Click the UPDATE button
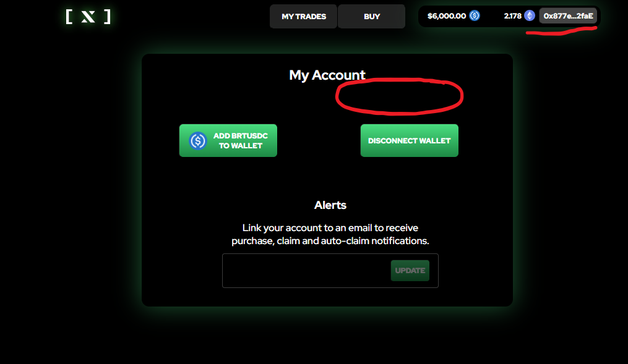Screen dimensions: 628x364 pyautogui.click(x=410, y=271)
